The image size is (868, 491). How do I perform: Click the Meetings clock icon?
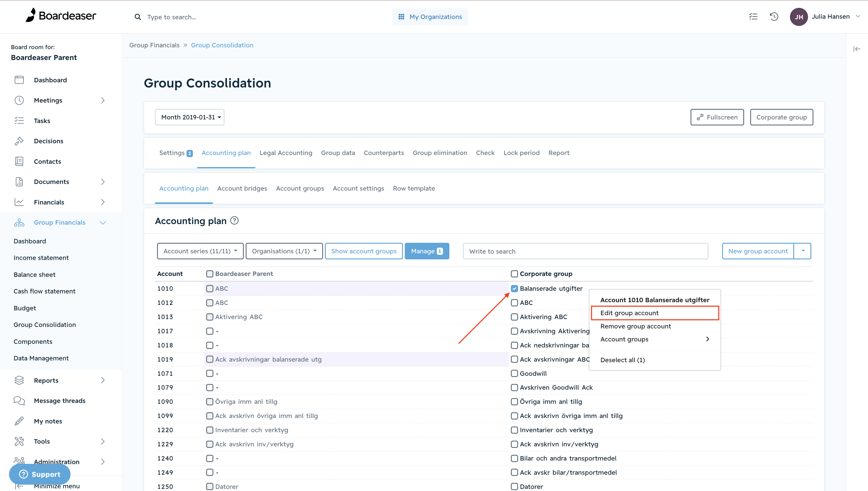point(19,100)
